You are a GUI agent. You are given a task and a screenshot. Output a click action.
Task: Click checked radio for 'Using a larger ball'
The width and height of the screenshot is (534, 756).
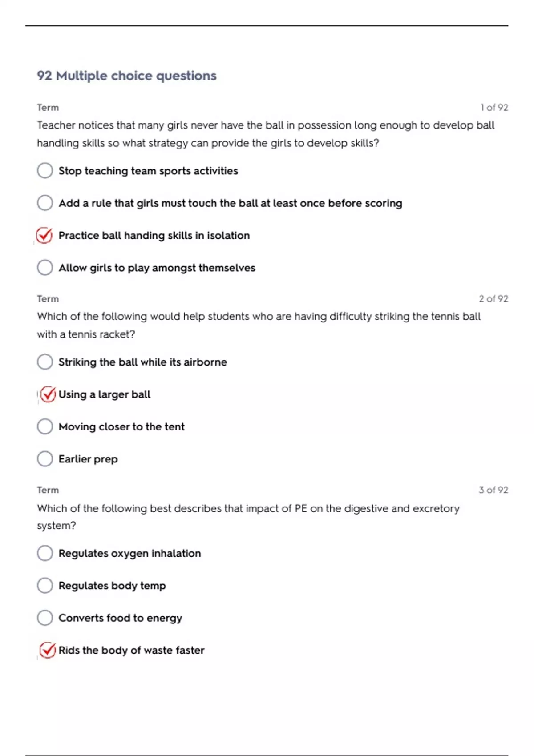(x=48, y=394)
